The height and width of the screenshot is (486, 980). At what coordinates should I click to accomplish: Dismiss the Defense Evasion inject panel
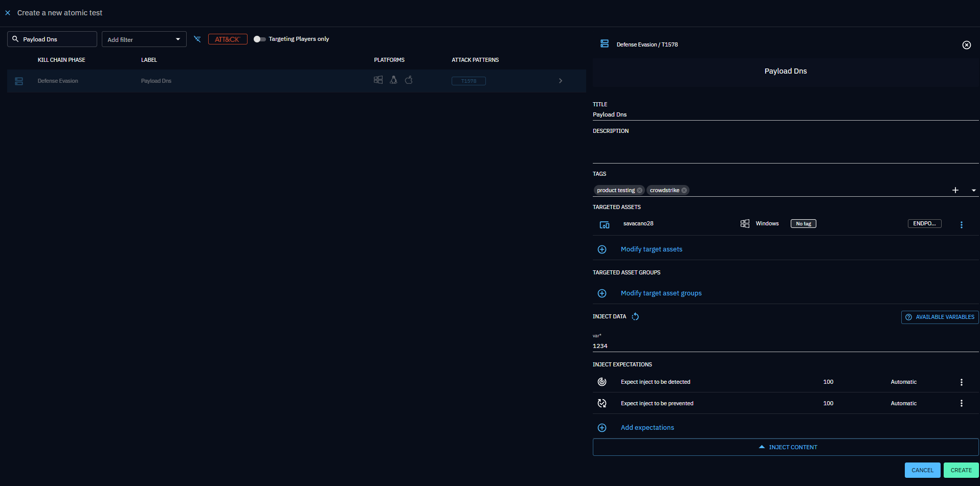tap(966, 45)
